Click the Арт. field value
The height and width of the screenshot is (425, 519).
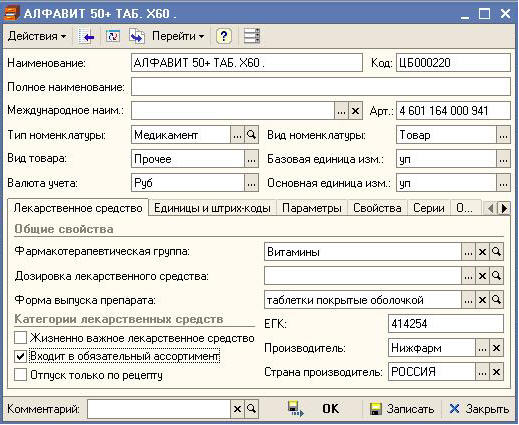click(x=453, y=111)
